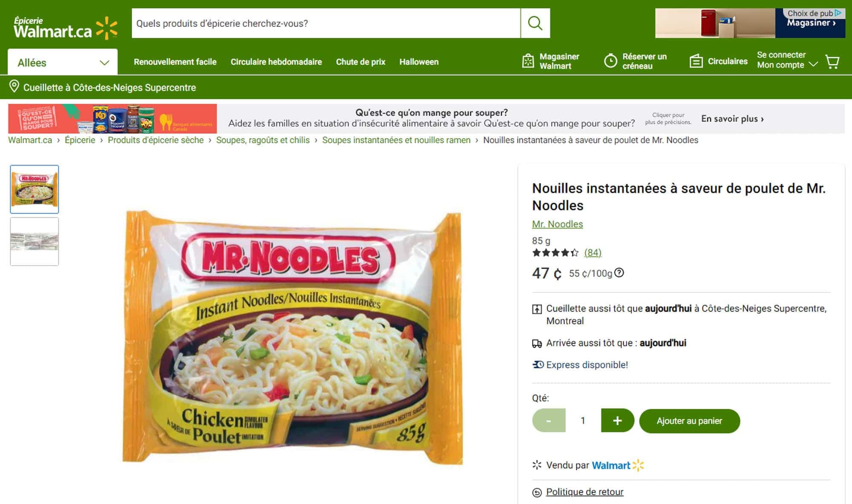Click the unit price help question icon
This screenshot has width=852, height=504.
click(x=619, y=273)
